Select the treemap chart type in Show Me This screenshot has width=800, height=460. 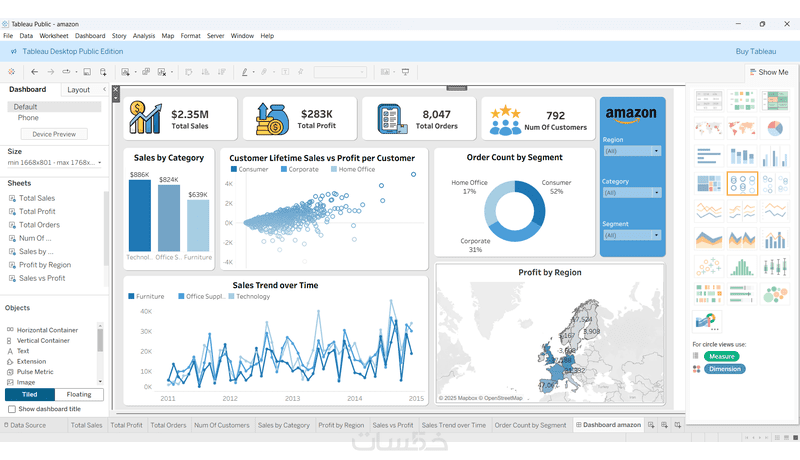pos(709,184)
